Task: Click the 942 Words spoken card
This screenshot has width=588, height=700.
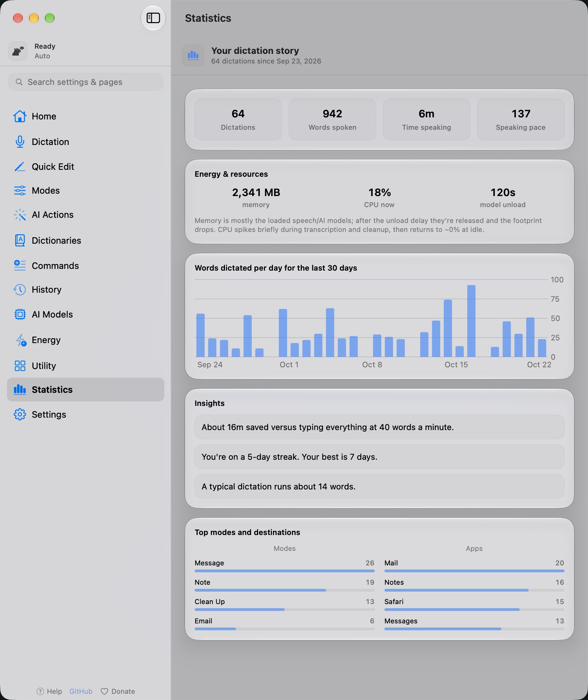Action: click(332, 119)
